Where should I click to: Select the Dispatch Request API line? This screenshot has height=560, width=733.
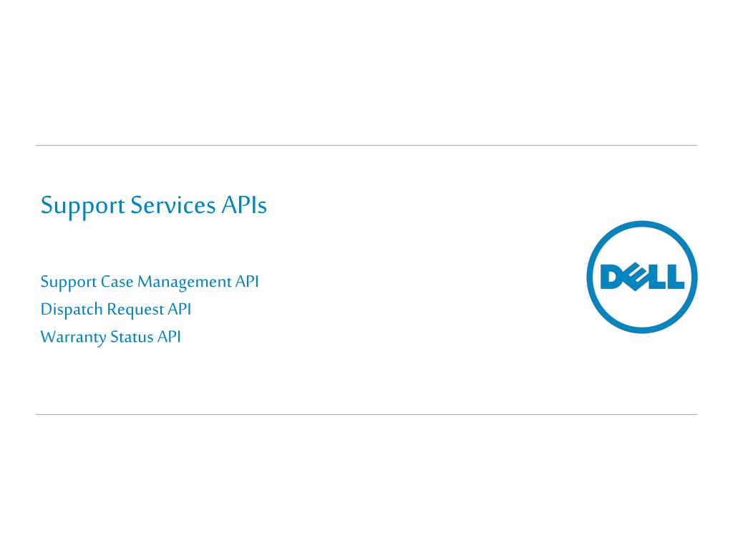click(116, 310)
